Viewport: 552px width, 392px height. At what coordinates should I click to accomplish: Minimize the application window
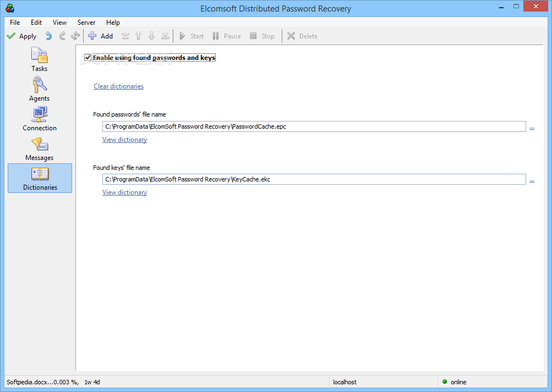(x=501, y=7)
